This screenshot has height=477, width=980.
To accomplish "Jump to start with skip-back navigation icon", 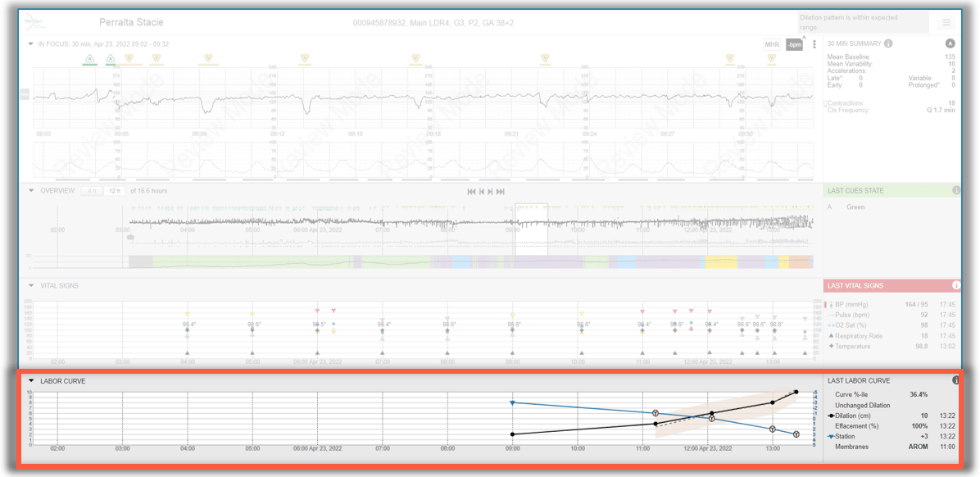I will (472, 192).
